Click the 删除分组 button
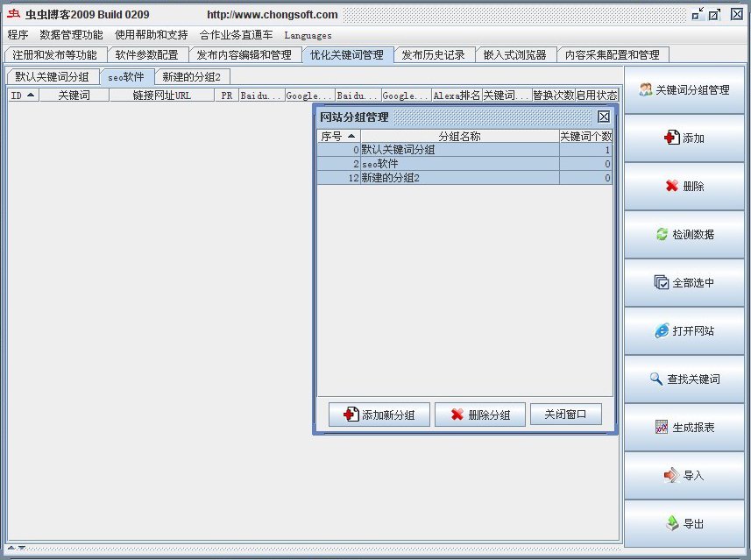The width and height of the screenshot is (751, 560). click(480, 414)
